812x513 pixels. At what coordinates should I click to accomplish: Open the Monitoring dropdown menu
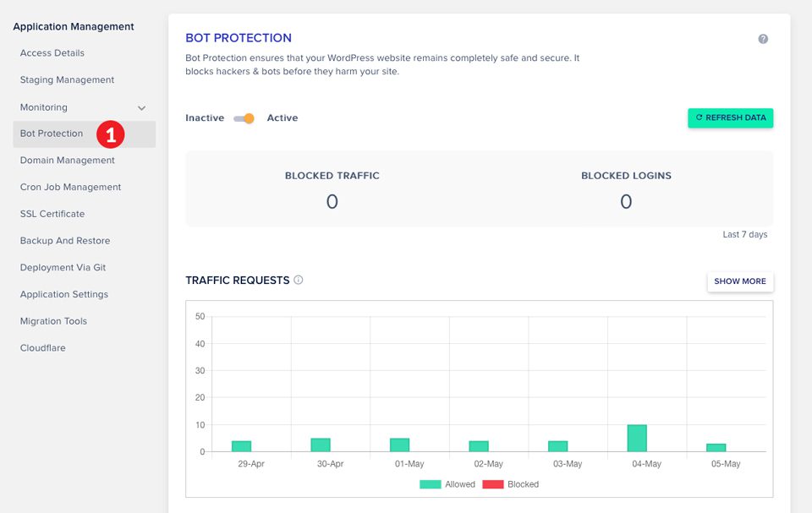[x=43, y=107]
